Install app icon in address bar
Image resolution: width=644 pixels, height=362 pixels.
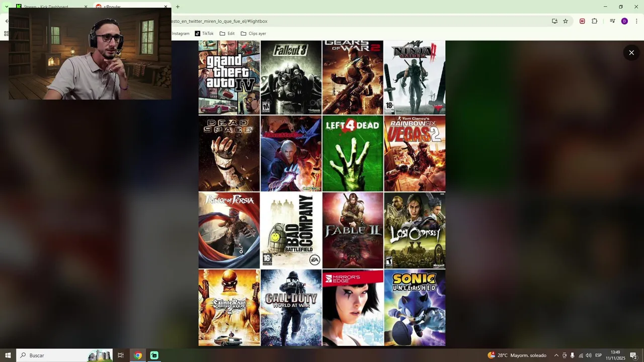click(554, 21)
